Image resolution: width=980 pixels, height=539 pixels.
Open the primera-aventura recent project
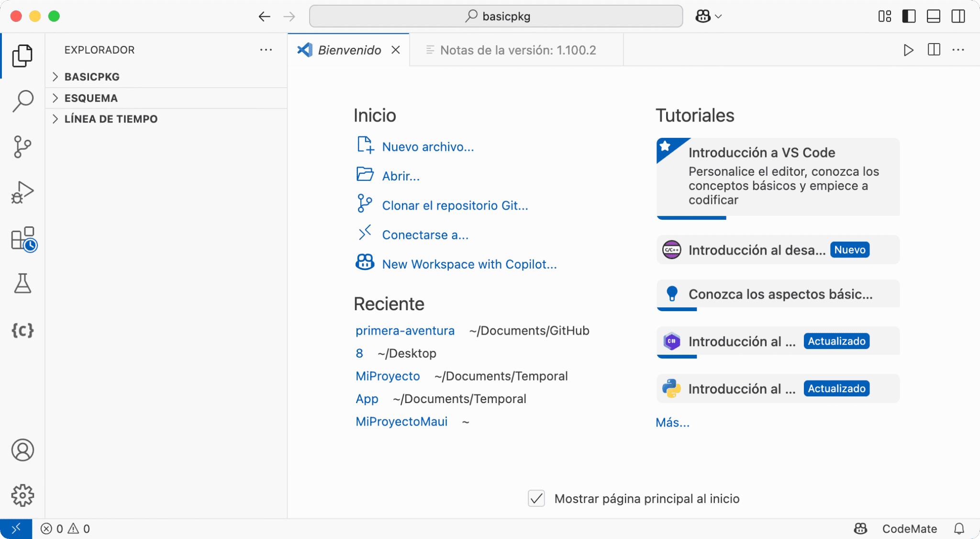(x=405, y=330)
